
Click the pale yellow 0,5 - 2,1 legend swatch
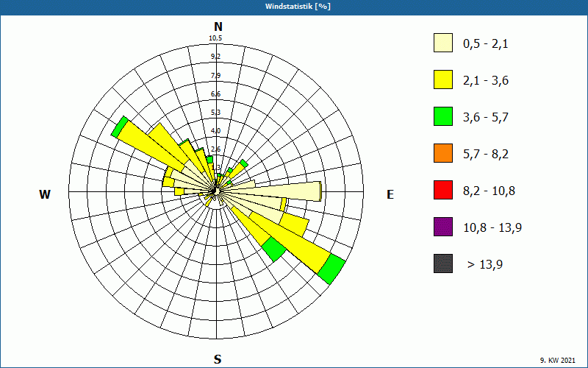[x=443, y=43]
